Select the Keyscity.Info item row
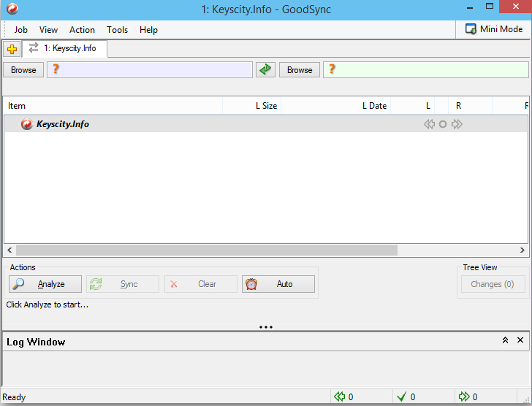This screenshot has width=532, height=406. click(x=266, y=124)
